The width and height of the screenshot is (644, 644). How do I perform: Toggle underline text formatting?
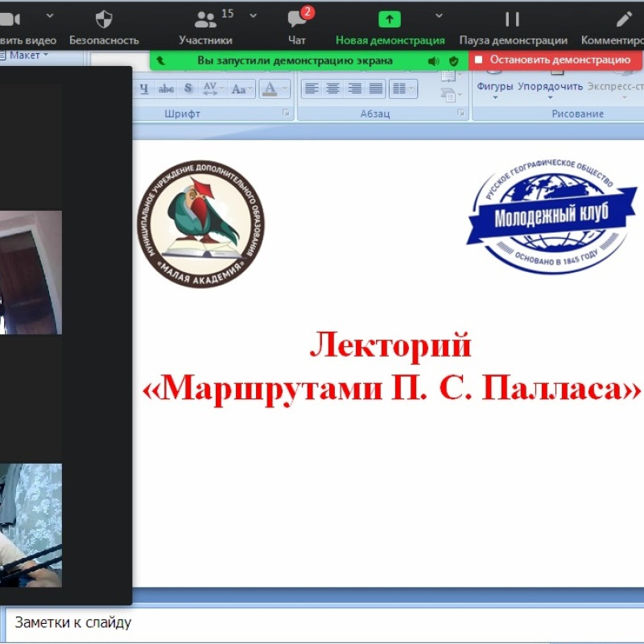[x=144, y=89]
